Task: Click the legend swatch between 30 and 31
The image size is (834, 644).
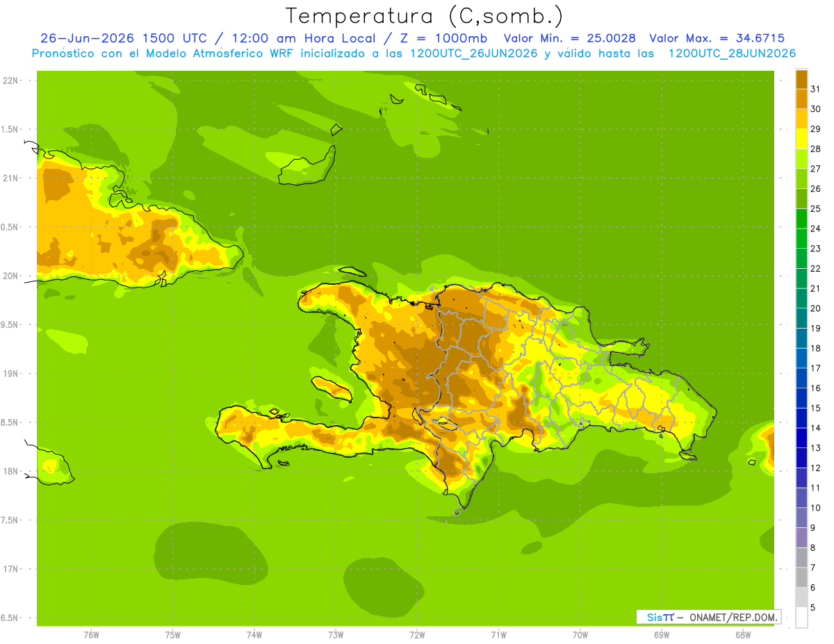Action: tap(801, 99)
